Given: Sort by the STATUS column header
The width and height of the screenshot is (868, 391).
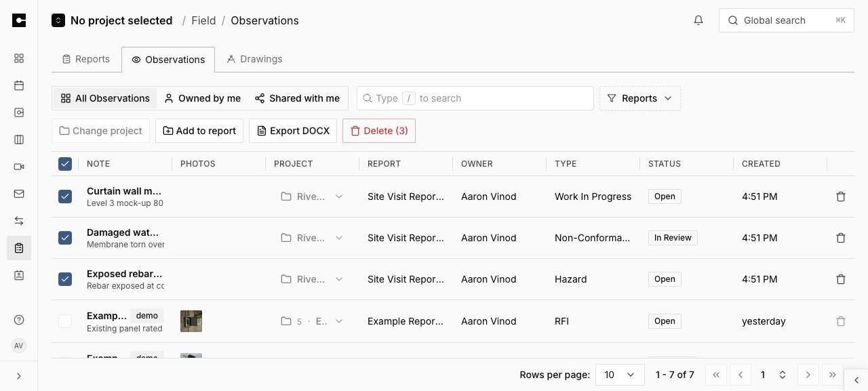Looking at the screenshot, I should [665, 164].
